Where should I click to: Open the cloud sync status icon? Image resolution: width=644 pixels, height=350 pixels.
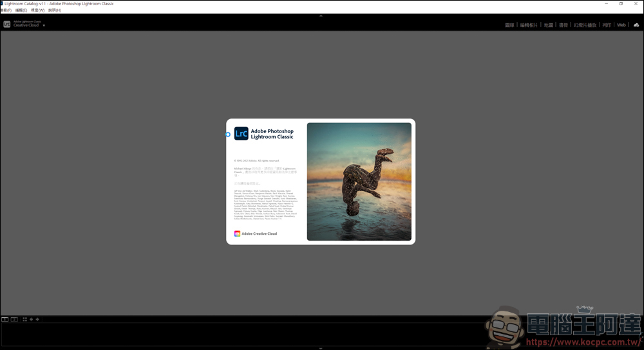tap(636, 25)
